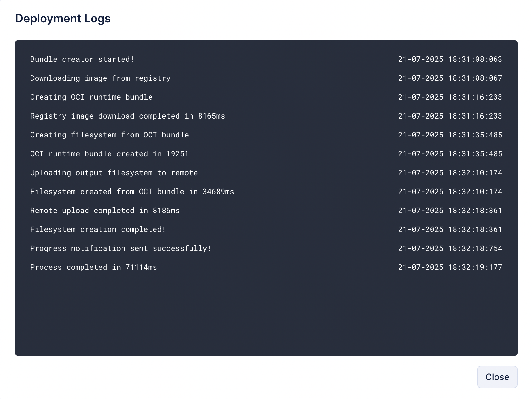Select the final 18:32:19:177 timestamp

(x=450, y=267)
